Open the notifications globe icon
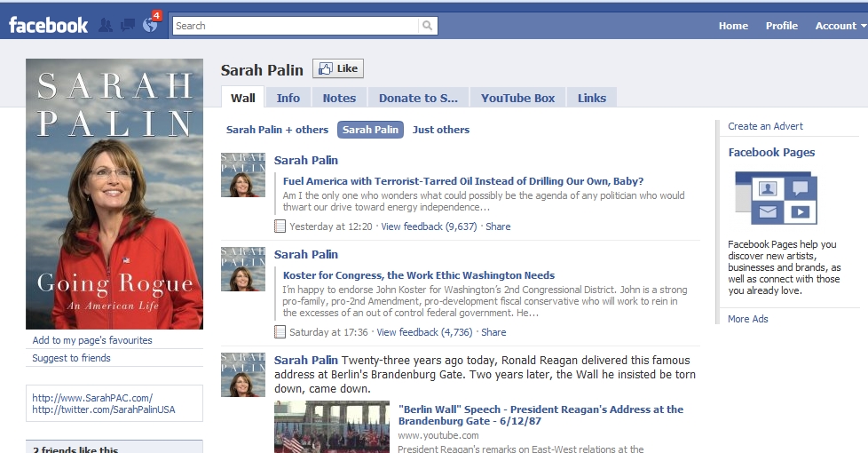The width and height of the screenshot is (868, 453). pyautogui.click(x=149, y=26)
